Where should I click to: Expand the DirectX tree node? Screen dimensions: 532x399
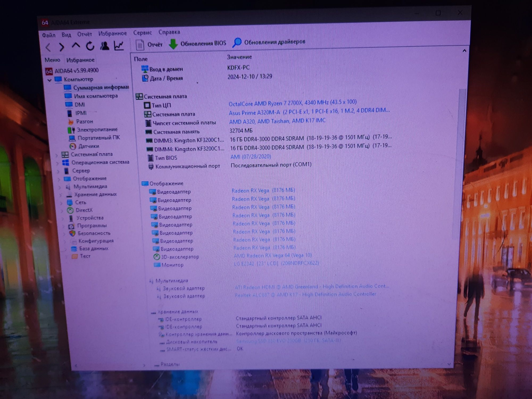(x=63, y=211)
